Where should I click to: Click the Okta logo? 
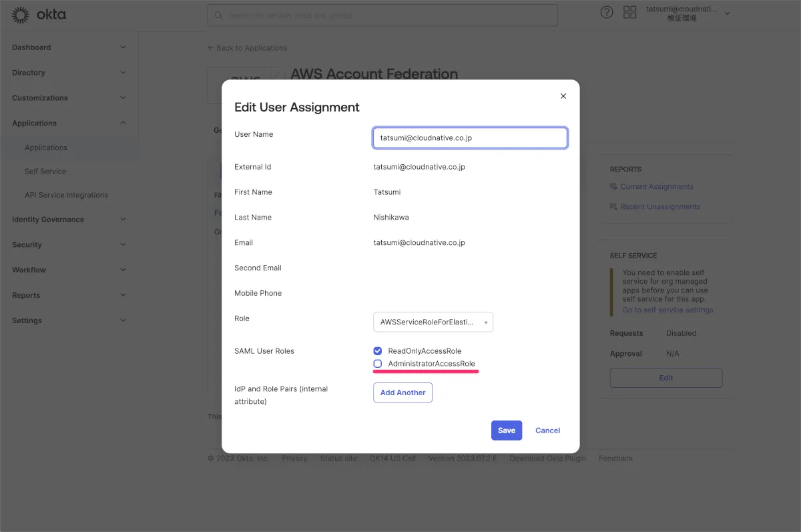click(x=39, y=15)
